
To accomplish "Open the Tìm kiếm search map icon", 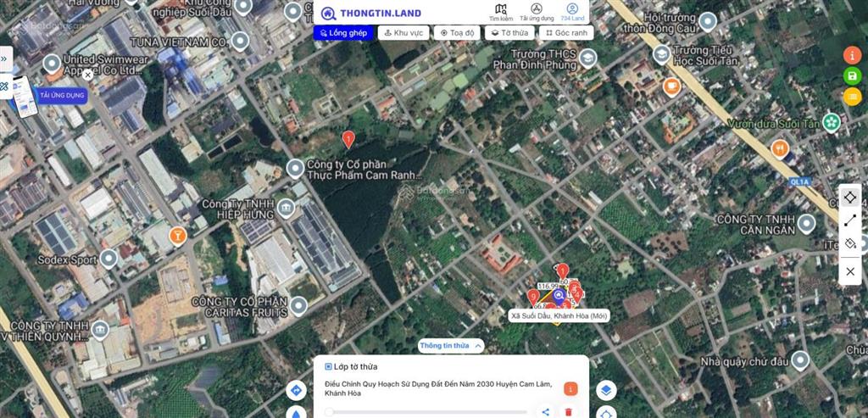I will (x=500, y=12).
